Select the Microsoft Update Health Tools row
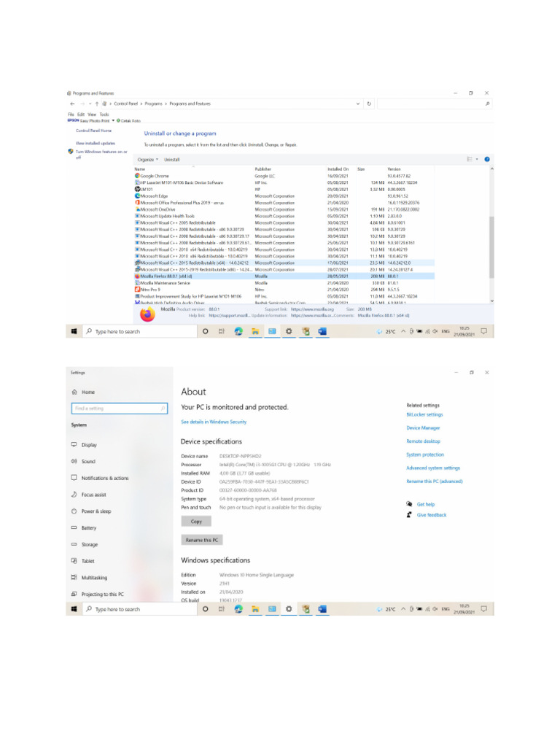560x747 pixels. [x=284, y=216]
